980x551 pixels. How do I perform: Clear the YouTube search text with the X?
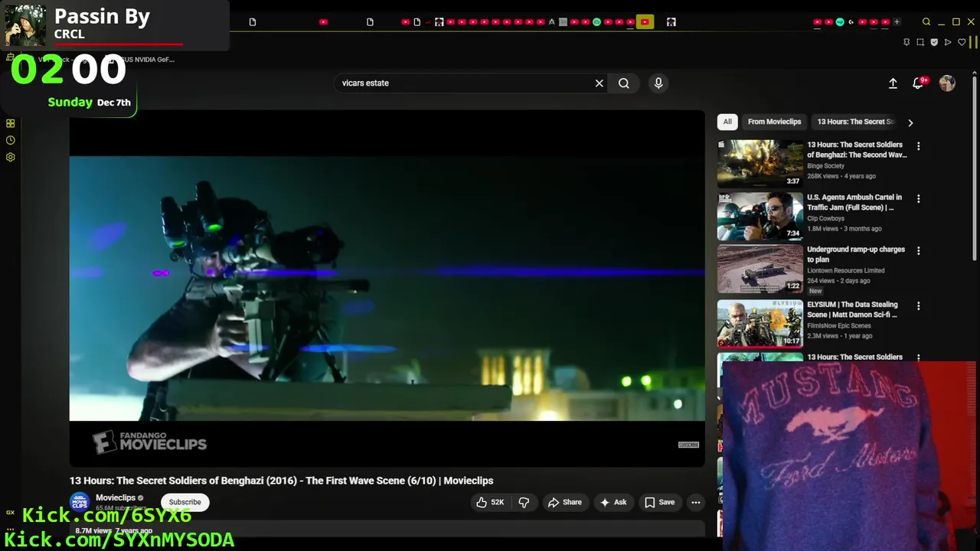[x=599, y=83]
